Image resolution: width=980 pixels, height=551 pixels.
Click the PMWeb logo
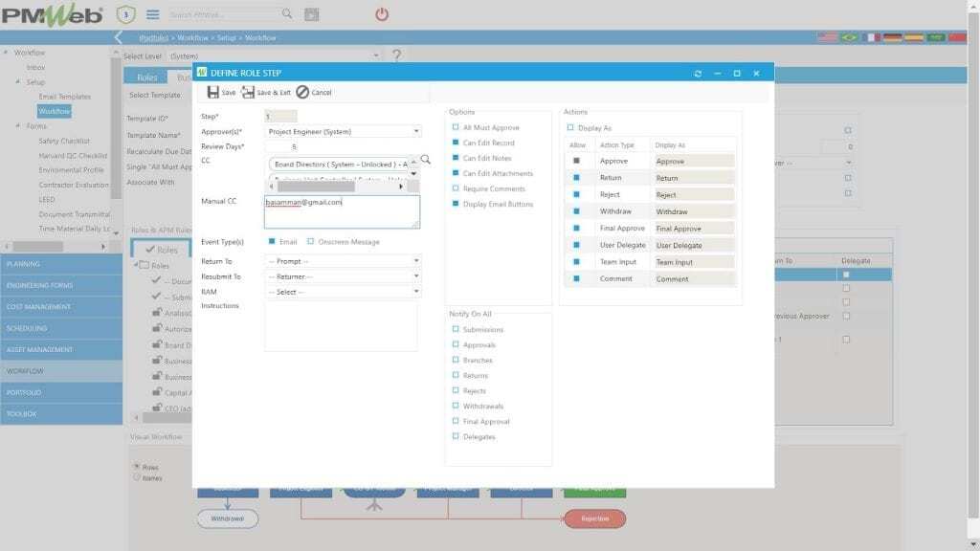coord(53,15)
